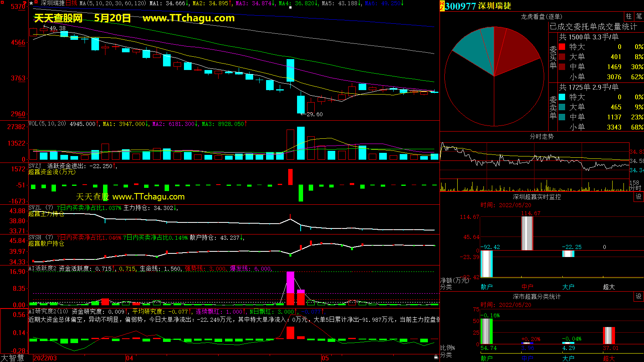Click the 04 month marker on the time axis
This screenshot has height=362, width=644.
(129, 358)
